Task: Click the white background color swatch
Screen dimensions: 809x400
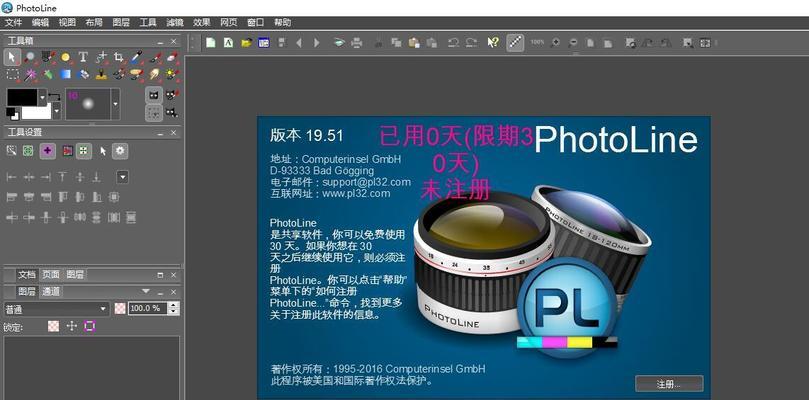Action: coord(36,111)
